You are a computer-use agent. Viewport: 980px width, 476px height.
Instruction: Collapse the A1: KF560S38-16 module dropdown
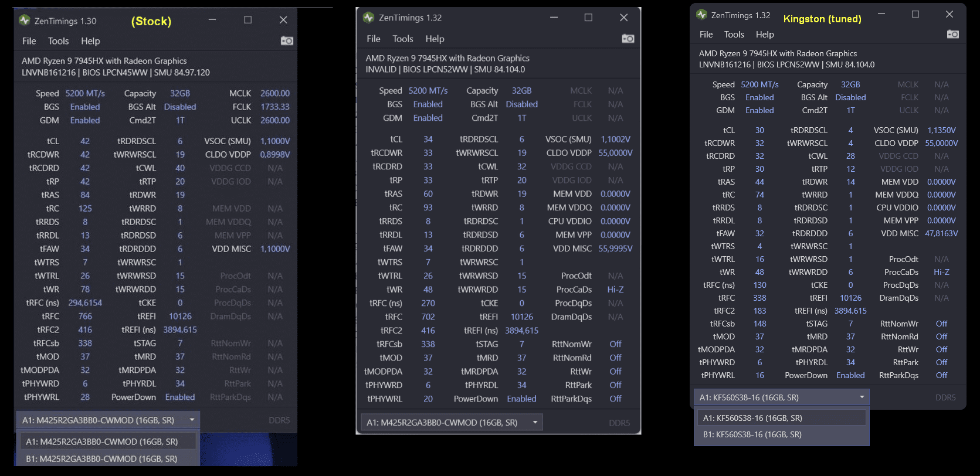pyautogui.click(x=781, y=397)
